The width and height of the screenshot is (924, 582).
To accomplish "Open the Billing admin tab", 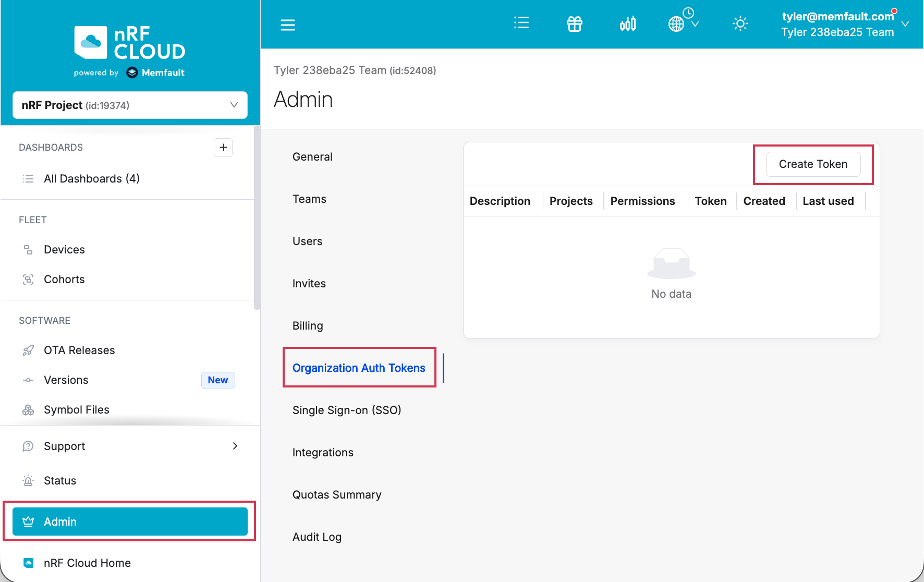I will click(308, 326).
